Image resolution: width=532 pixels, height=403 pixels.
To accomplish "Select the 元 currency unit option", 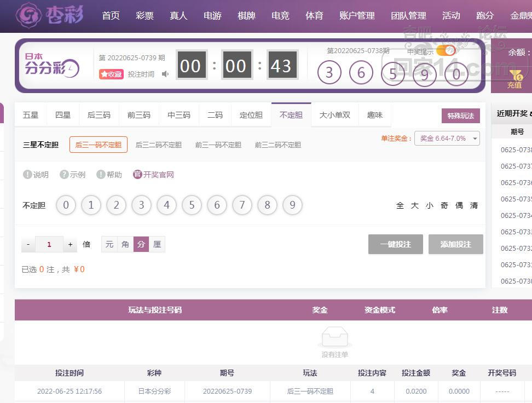I will tap(109, 244).
